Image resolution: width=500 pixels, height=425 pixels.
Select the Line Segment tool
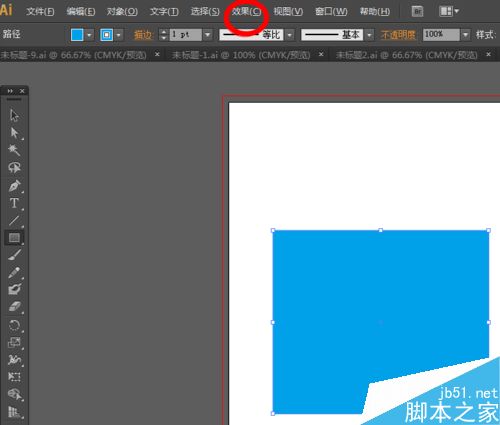14,220
